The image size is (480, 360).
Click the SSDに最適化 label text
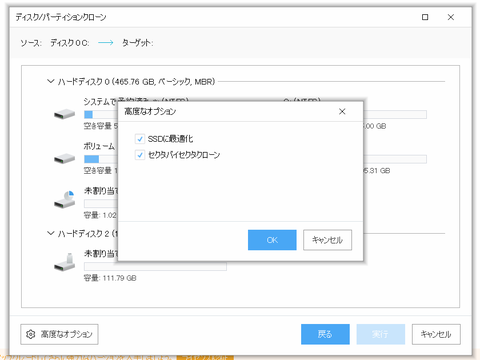[170, 139]
